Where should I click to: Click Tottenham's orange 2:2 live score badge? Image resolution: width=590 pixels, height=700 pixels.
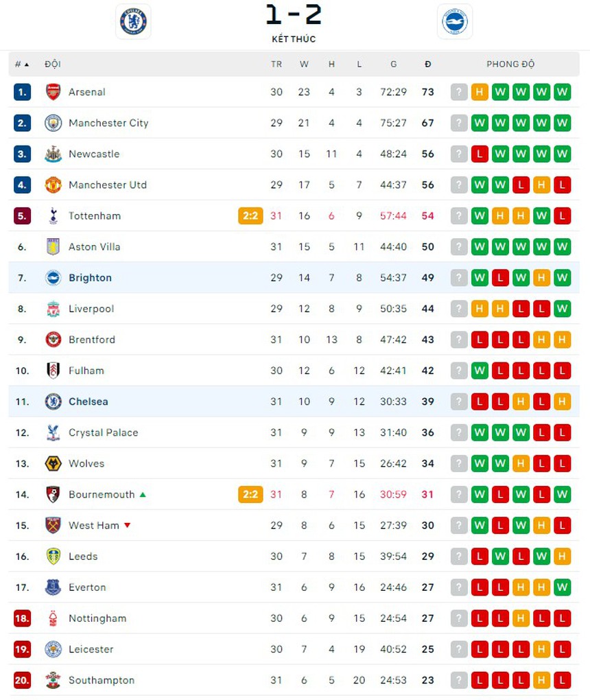point(250,215)
